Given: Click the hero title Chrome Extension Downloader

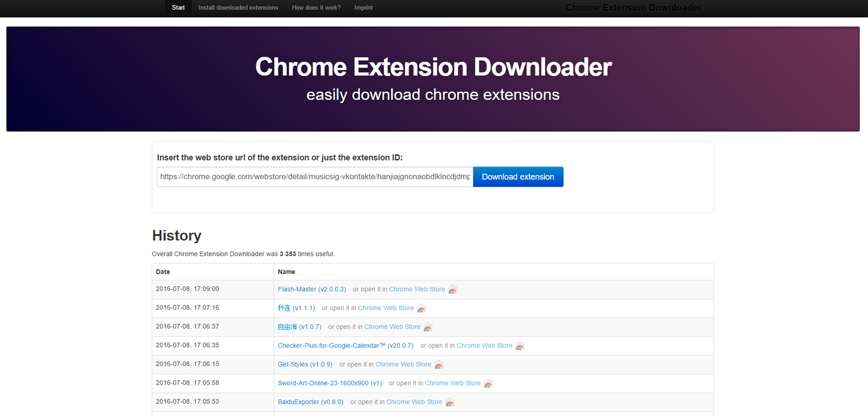Looking at the screenshot, I should (x=433, y=67).
